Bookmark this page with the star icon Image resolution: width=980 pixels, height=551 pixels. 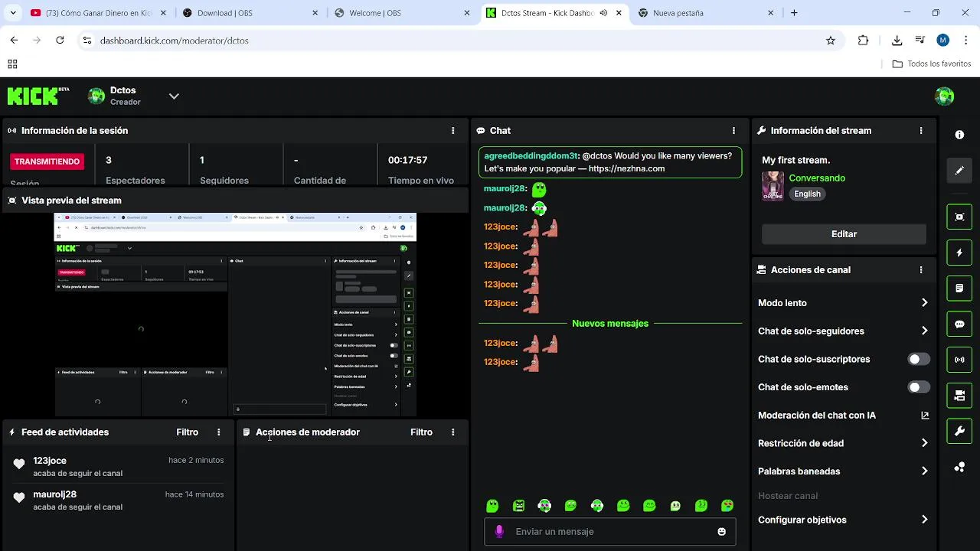pos(831,41)
